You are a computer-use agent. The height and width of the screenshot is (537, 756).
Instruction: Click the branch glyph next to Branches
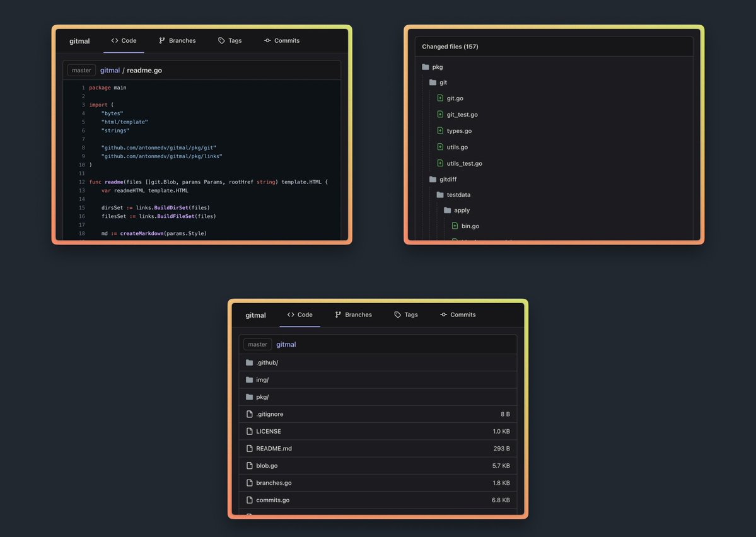[x=161, y=40]
